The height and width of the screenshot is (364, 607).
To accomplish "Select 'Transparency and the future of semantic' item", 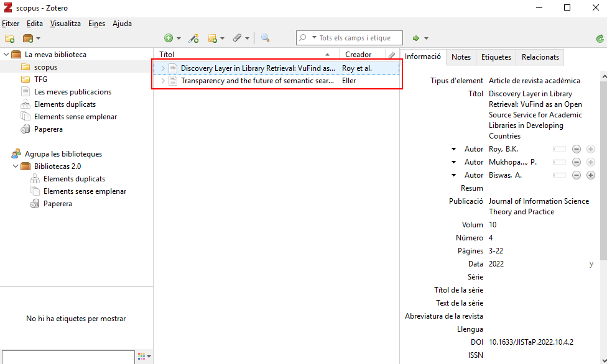I will click(276, 81).
